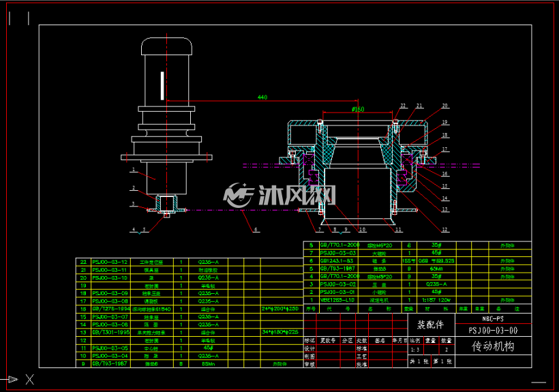Click the 比例 label in title block
559x392 pixels.
coord(415,341)
